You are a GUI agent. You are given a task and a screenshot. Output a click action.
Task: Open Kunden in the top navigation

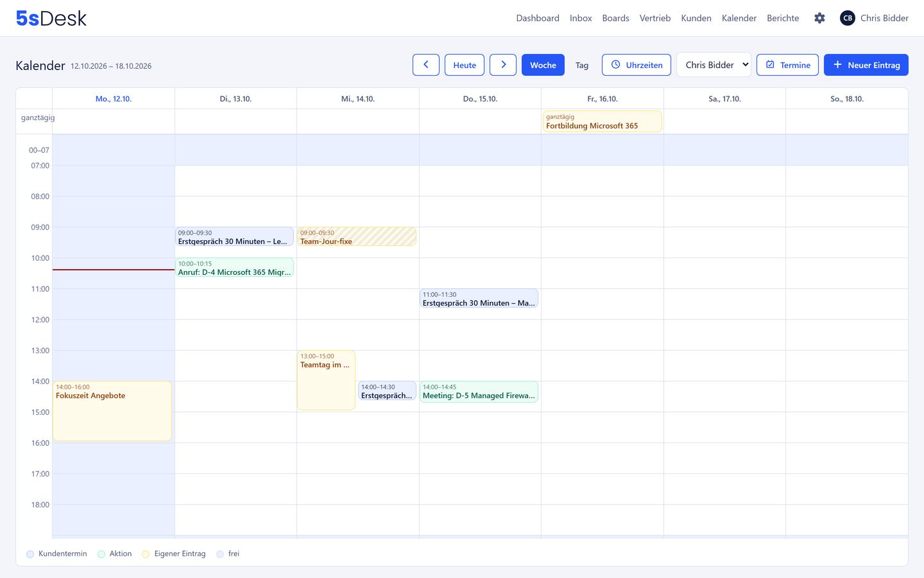click(696, 18)
